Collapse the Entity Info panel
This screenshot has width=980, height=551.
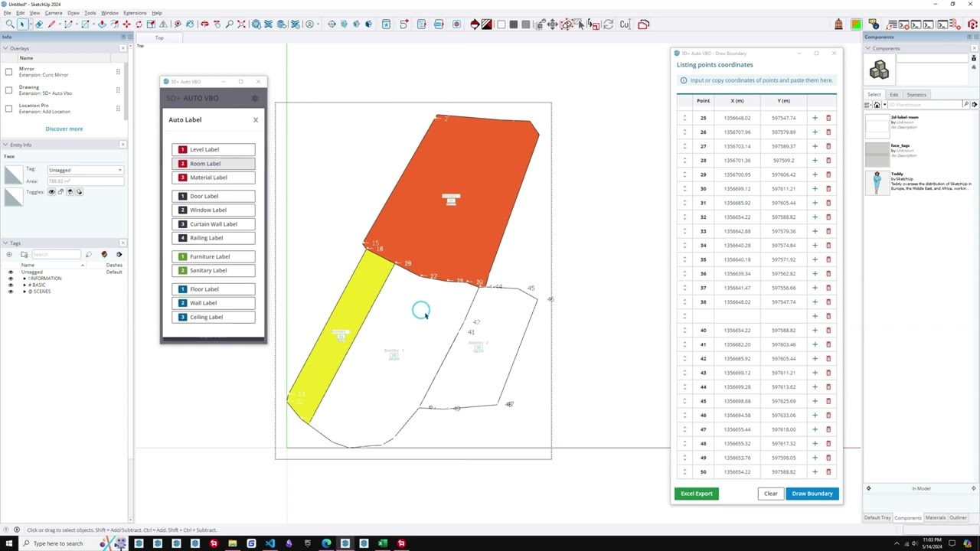point(5,145)
